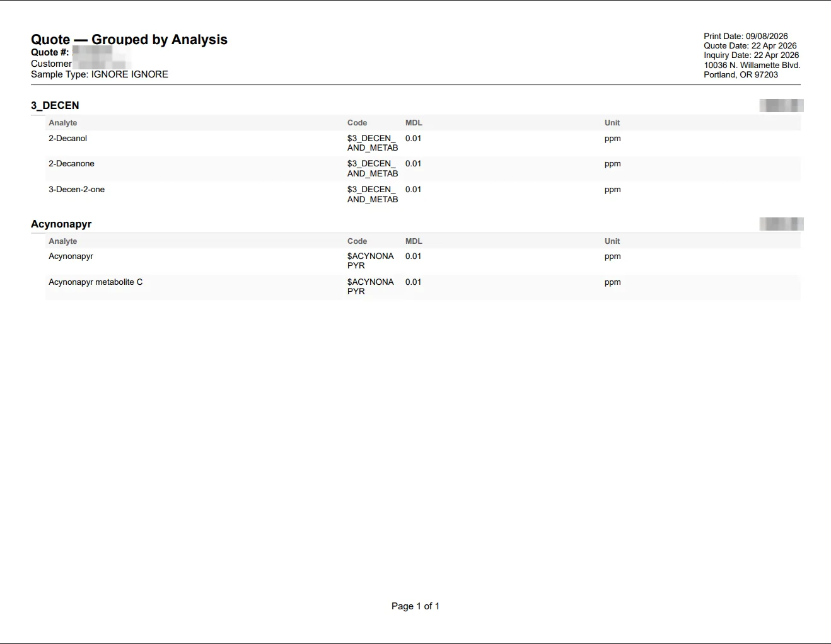Select the ppm unit in the 2-Decanone row
This screenshot has height=644, width=831.
click(612, 164)
